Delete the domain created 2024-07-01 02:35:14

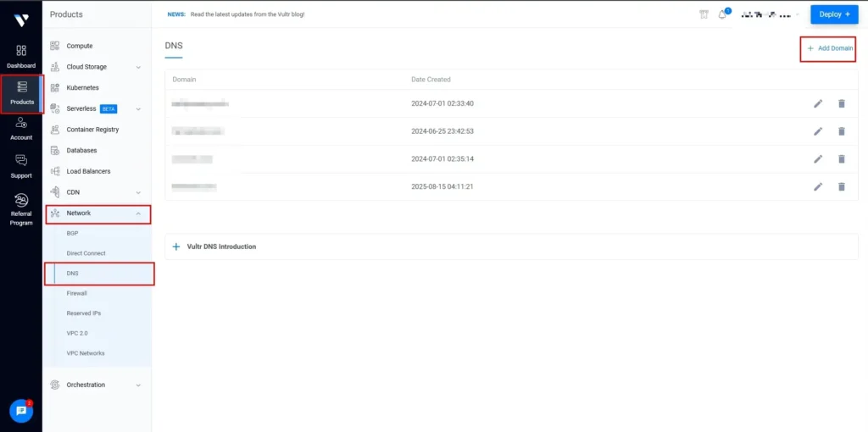(842, 158)
